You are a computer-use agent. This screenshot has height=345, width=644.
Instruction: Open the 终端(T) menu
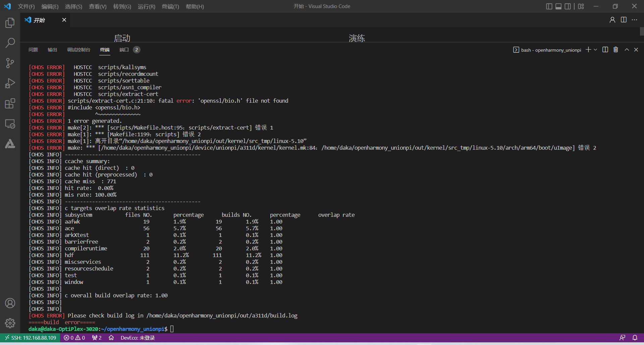point(170,6)
